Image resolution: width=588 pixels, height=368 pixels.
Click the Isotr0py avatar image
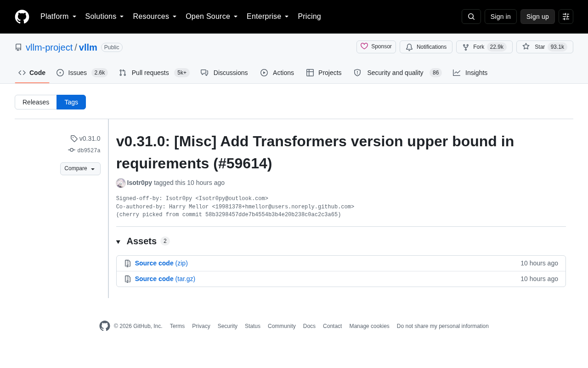click(121, 183)
